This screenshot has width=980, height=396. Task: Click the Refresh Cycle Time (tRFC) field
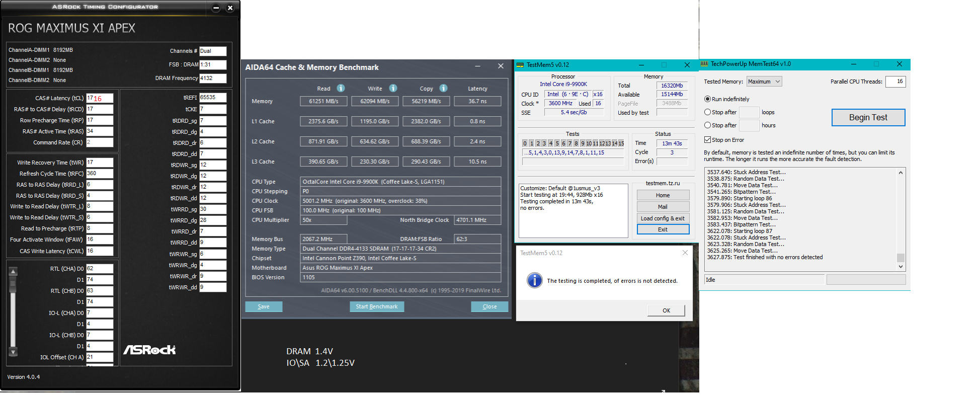(x=100, y=173)
